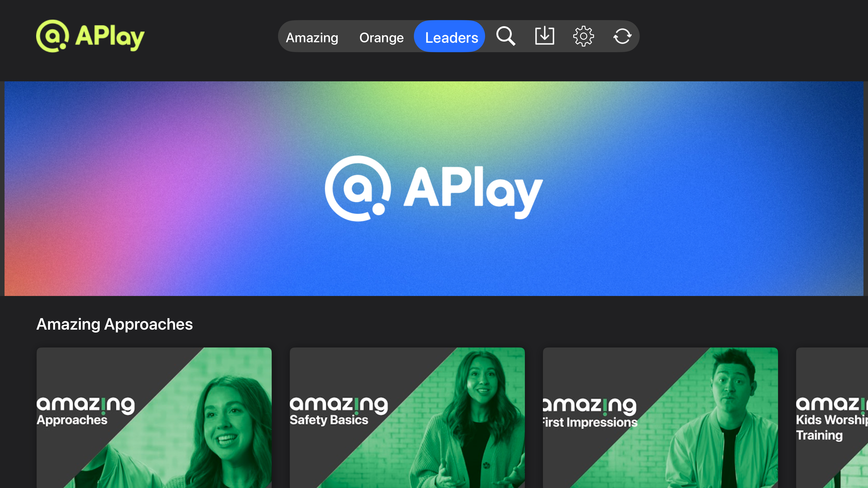Click the Amazing Approaches section heading
The height and width of the screenshot is (488, 868).
[x=115, y=324]
